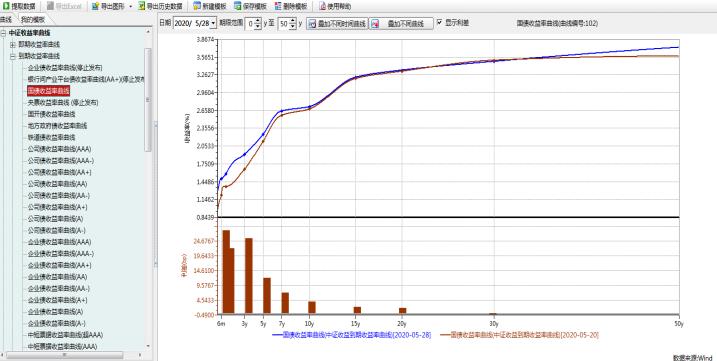The width and height of the screenshot is (717, 361).
Task: Switch to the 我的模板 tab
Action: click(33, 20)
